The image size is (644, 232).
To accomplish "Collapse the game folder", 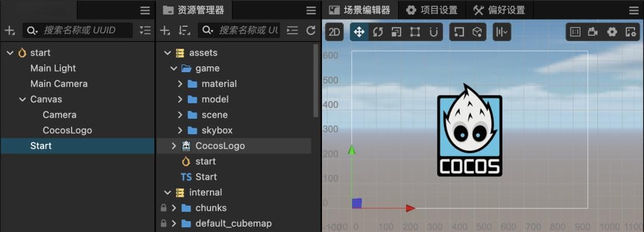I will coord(174,68).
